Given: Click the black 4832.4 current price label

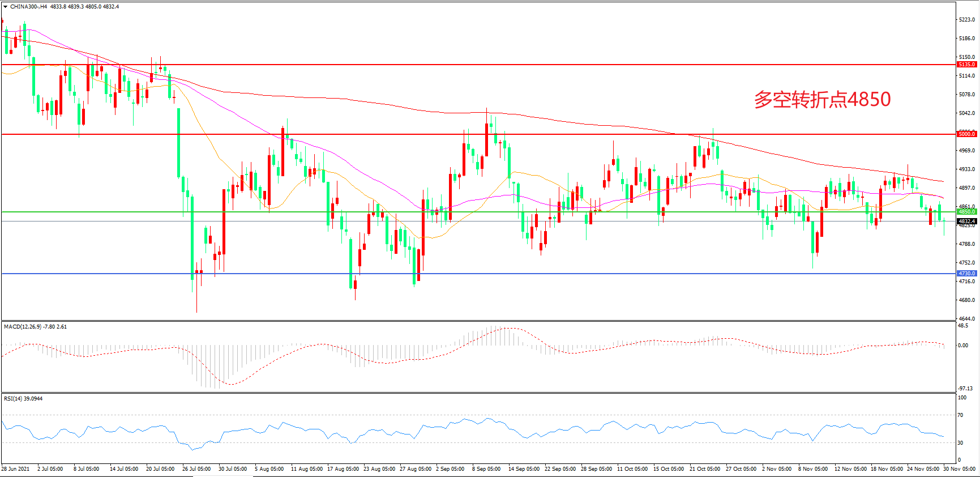Looking at the screenshot, I should (966, 222).
